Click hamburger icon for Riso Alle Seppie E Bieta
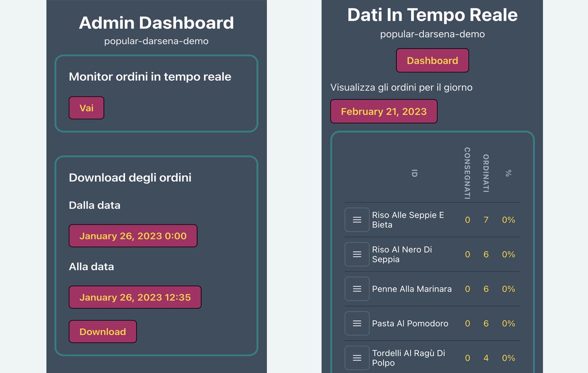 tap(357, 220)
